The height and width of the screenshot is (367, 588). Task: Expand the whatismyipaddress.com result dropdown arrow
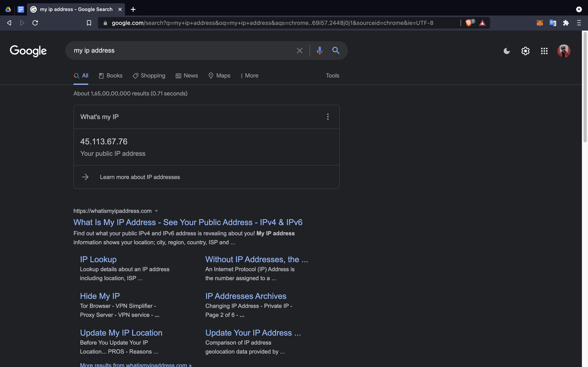point(156,211)
